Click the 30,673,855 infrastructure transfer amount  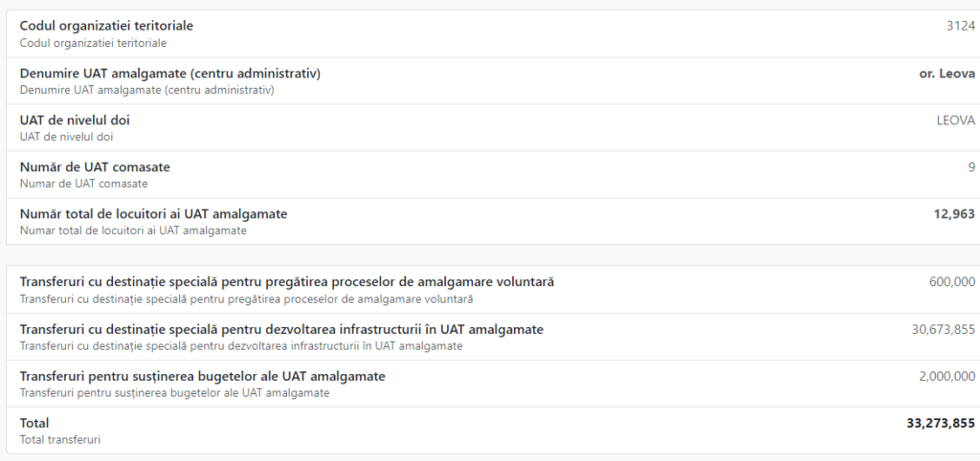point(943,330)
